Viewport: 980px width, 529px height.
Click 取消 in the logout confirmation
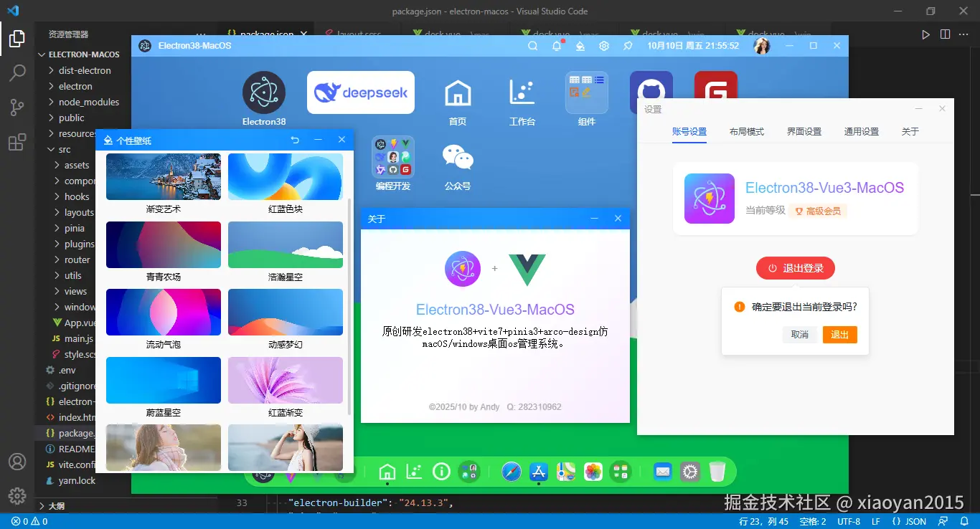coord(799,334)
